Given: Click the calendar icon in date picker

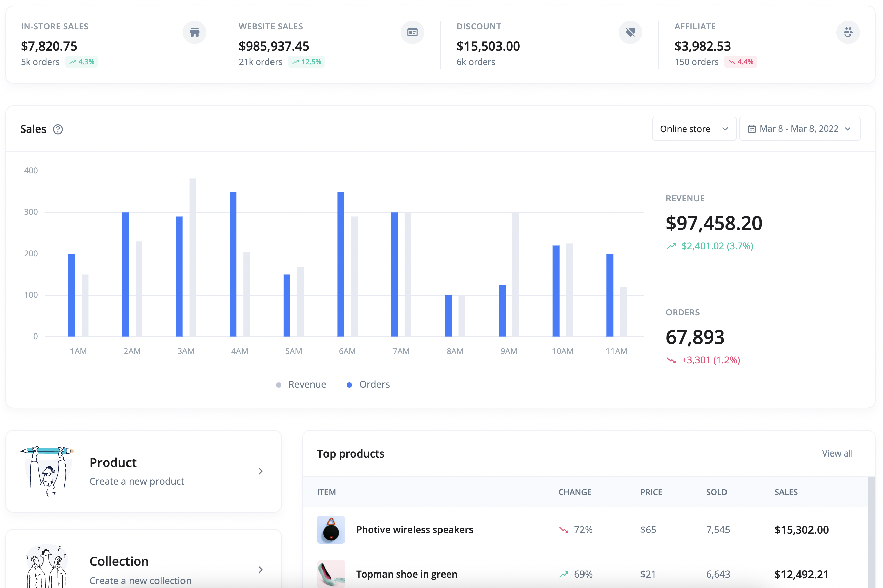Looking at the screenshot, I should point(752,129).
